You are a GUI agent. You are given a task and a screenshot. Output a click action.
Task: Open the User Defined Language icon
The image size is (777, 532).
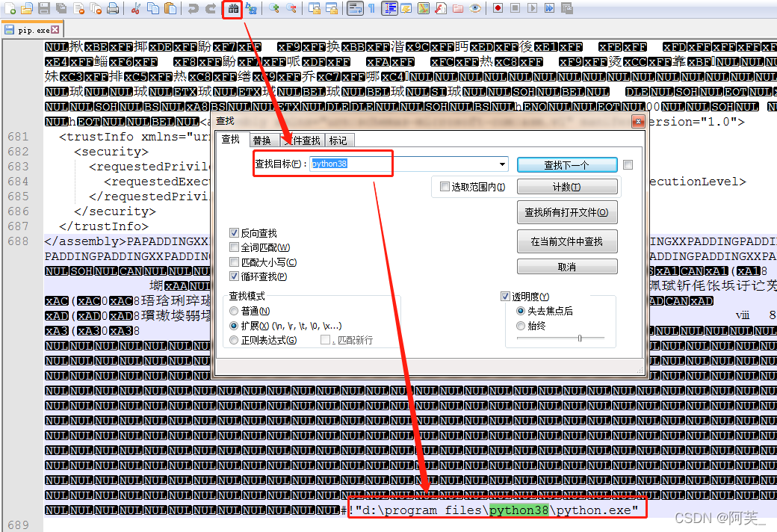(x=406, y=8)
